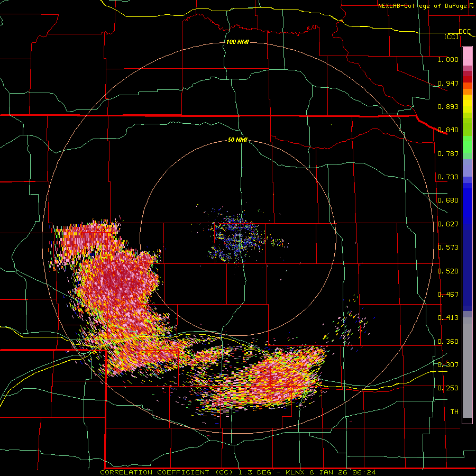Click the 0.573 legend value

tap(448, 247)
